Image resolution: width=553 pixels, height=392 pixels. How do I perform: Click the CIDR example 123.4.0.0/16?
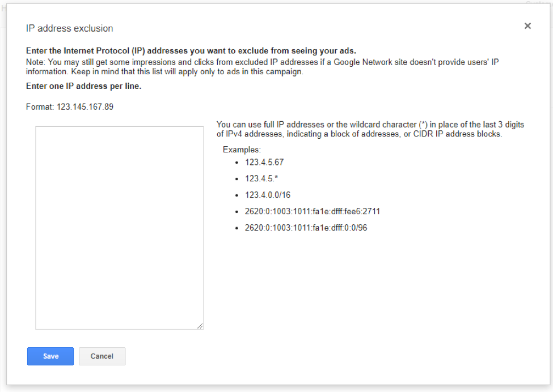point(268,195)
